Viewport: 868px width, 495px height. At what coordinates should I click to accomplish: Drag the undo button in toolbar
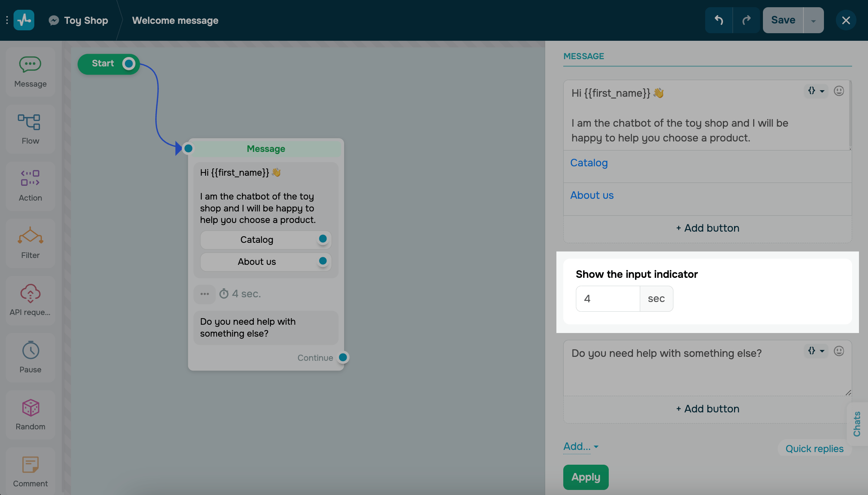coord(719,19)
